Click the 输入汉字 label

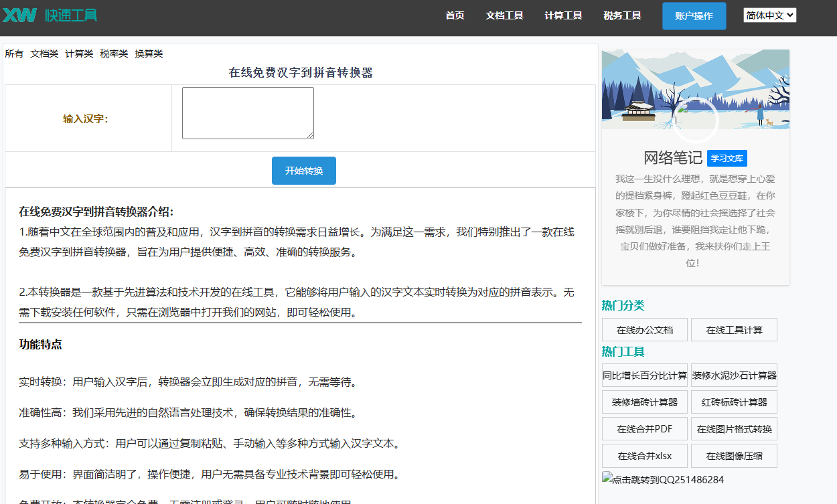tap(86, 118)
